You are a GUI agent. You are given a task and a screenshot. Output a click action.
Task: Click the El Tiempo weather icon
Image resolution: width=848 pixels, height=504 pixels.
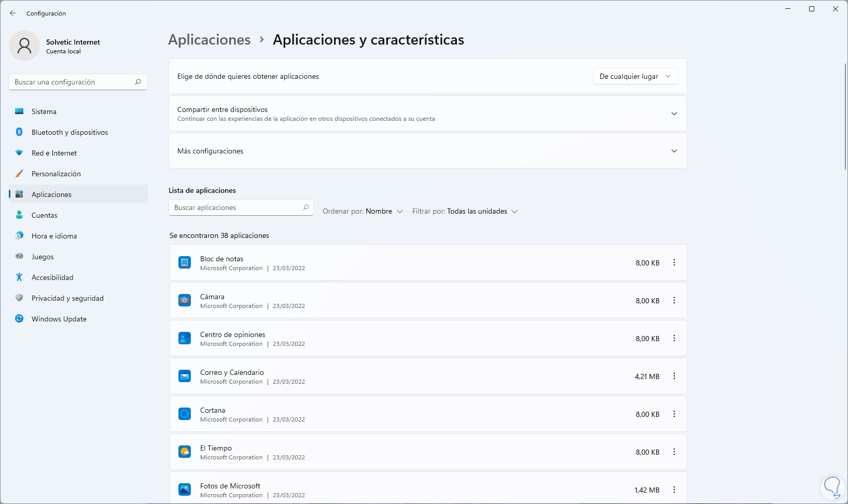coord(185,452)
